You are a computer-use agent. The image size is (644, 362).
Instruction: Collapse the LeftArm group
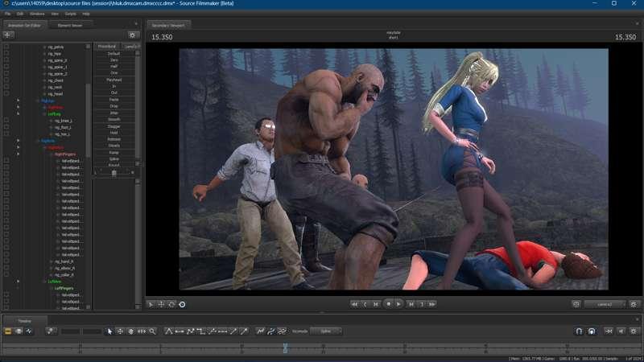point(45,282)
